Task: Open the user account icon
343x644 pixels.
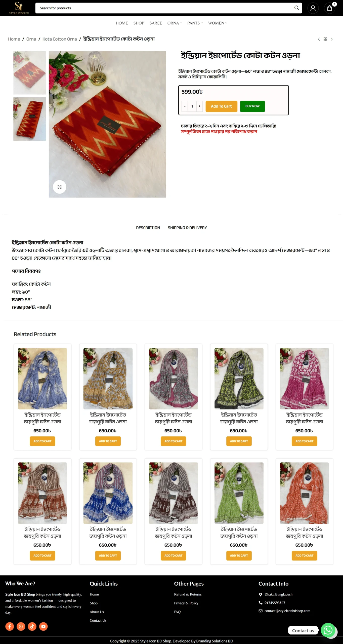Action: click(x=313, y=8)
